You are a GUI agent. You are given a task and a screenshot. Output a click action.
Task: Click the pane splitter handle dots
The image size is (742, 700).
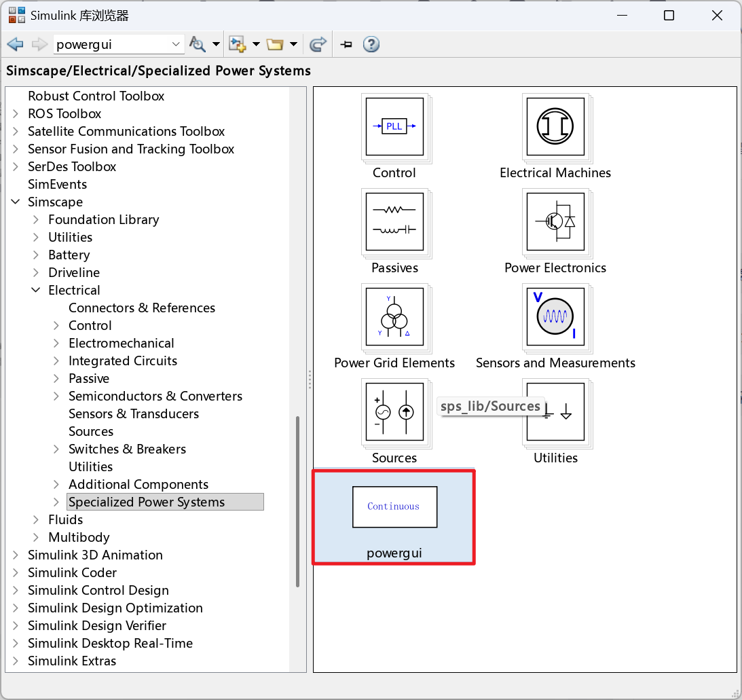click(x=310, y=380)
